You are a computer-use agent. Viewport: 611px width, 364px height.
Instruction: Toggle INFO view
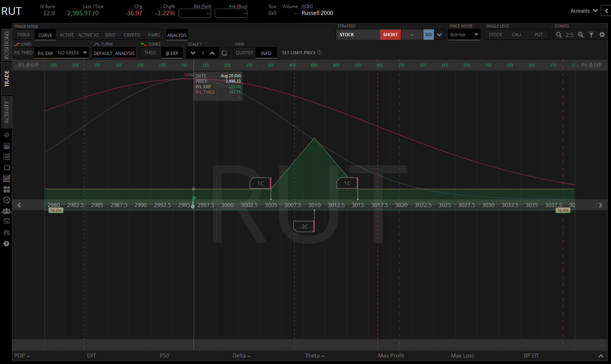click(266, 53)
